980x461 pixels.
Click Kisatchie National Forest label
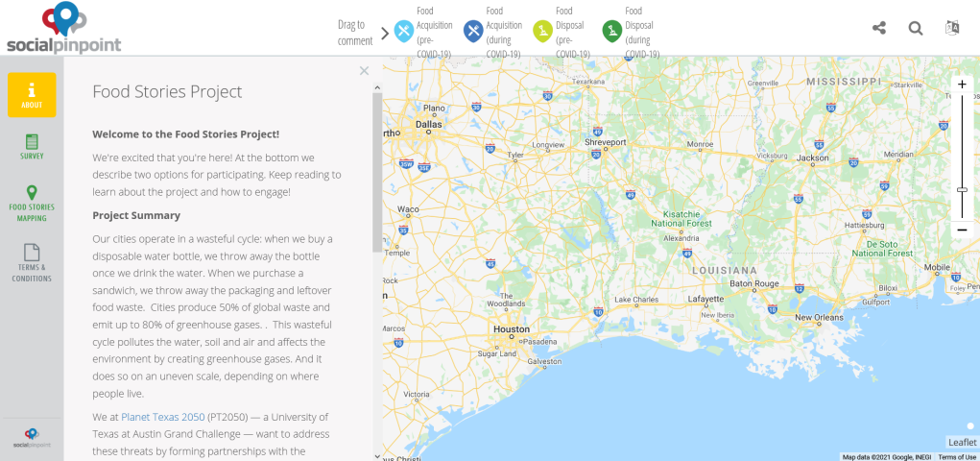click(681, 218)
